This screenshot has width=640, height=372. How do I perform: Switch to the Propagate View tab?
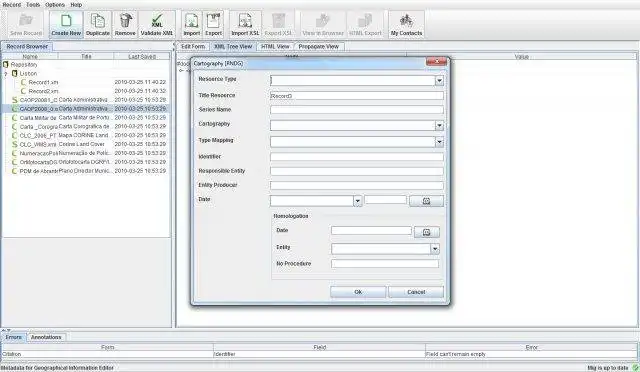click(x=319, y=47)
